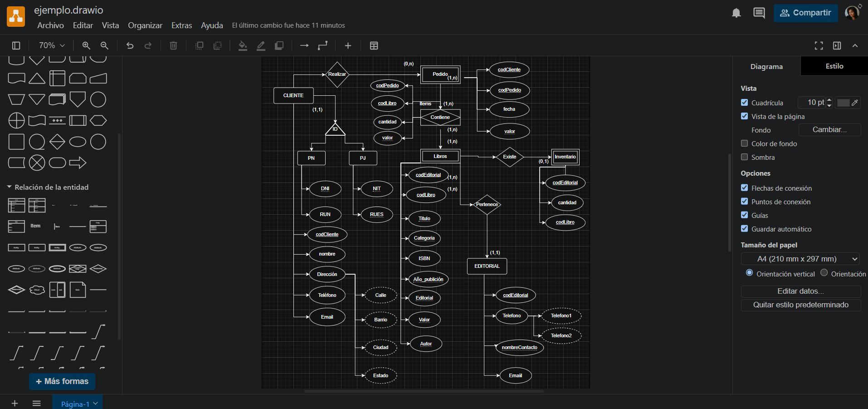
Task: Click the delete trash icon
Action: [x=173, y=45]
